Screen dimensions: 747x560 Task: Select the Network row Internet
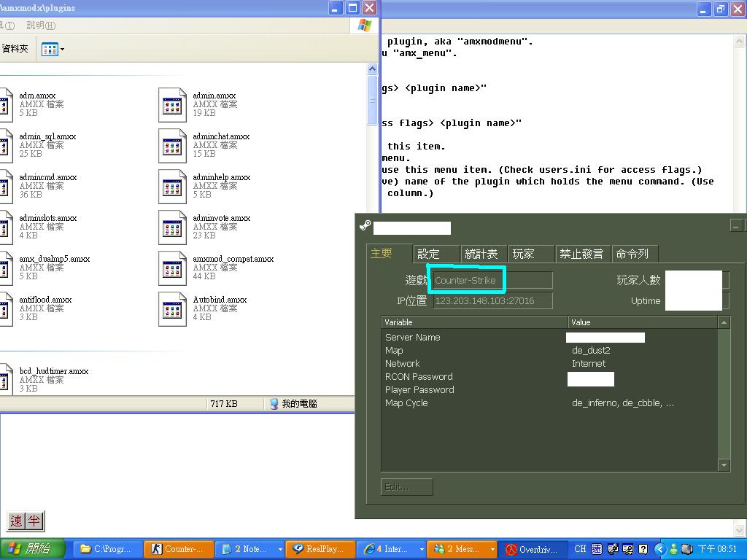[549, 364]
